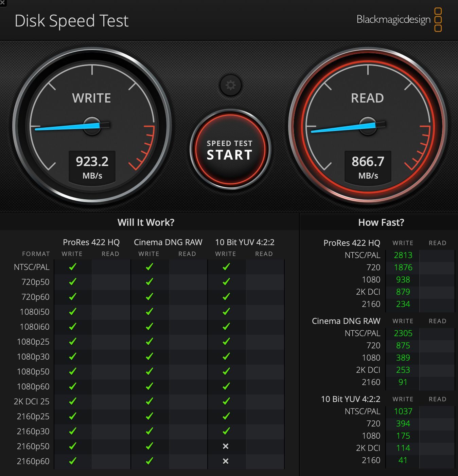
Task: Open the settings gear icon
Action: (230, 85)
